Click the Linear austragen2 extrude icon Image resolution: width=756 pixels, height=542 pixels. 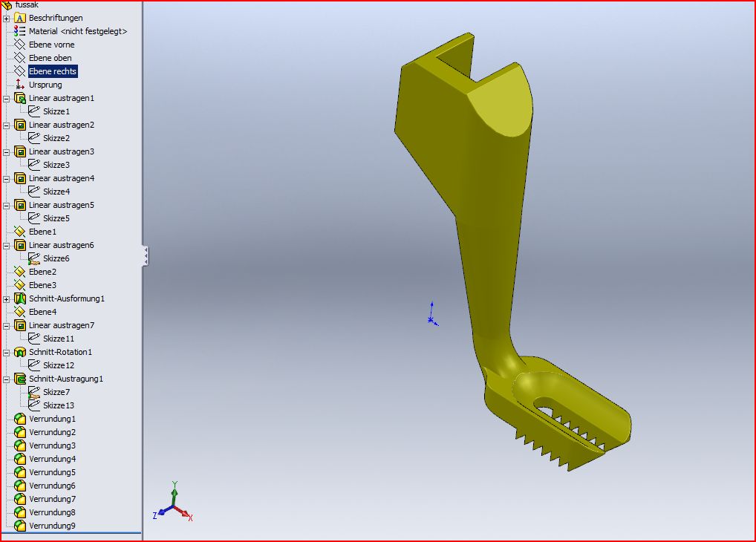tap(20, 125)
